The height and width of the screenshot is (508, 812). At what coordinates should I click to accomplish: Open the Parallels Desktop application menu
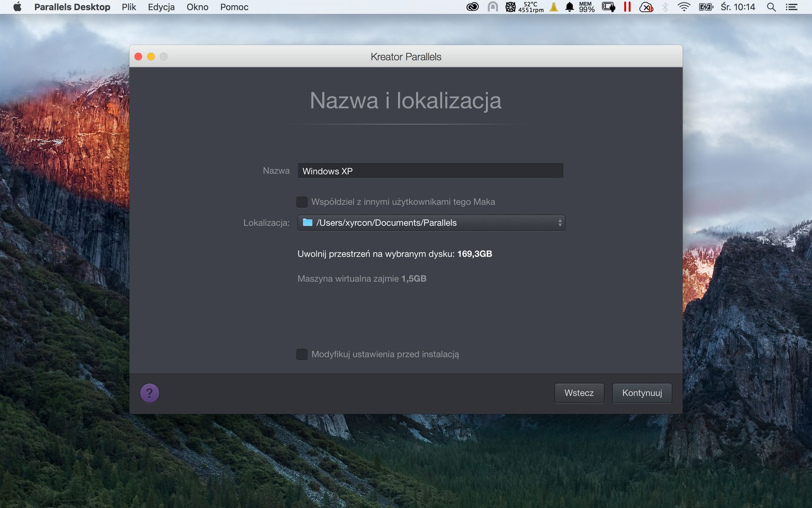pos(72,7)
